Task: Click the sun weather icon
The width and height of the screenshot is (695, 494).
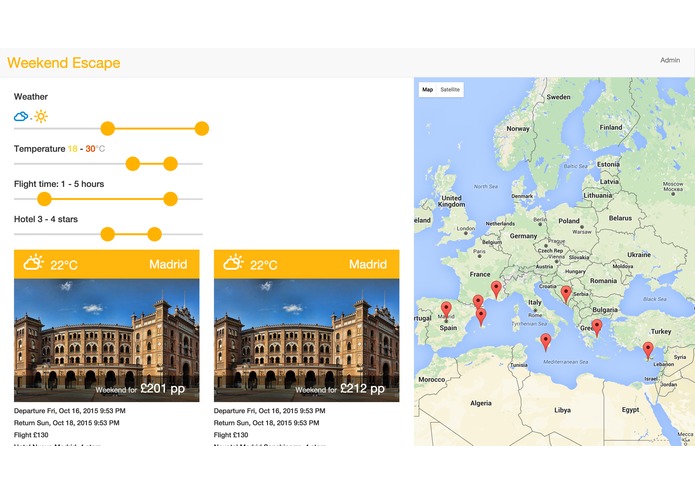Action: [x=41, y=116]
